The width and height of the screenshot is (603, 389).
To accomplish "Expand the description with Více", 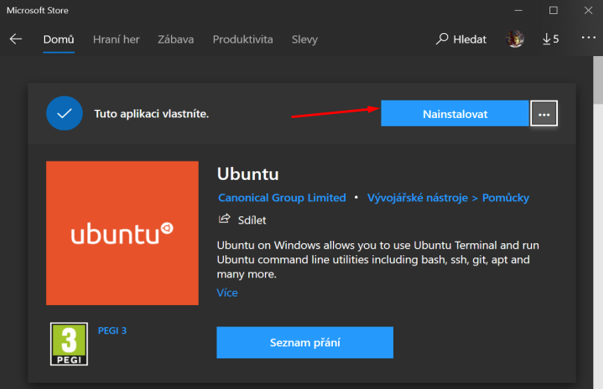I will (227, 293).
